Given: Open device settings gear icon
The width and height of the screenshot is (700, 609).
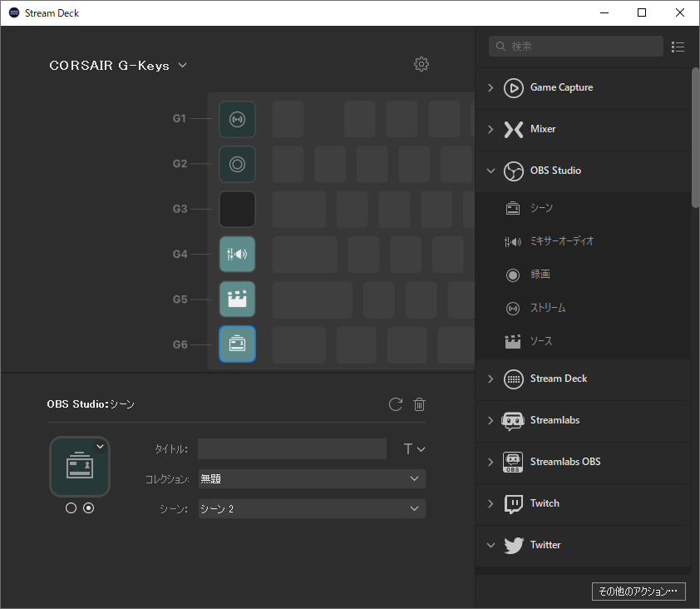Looking at the screenshot, I should click(421, 64).
